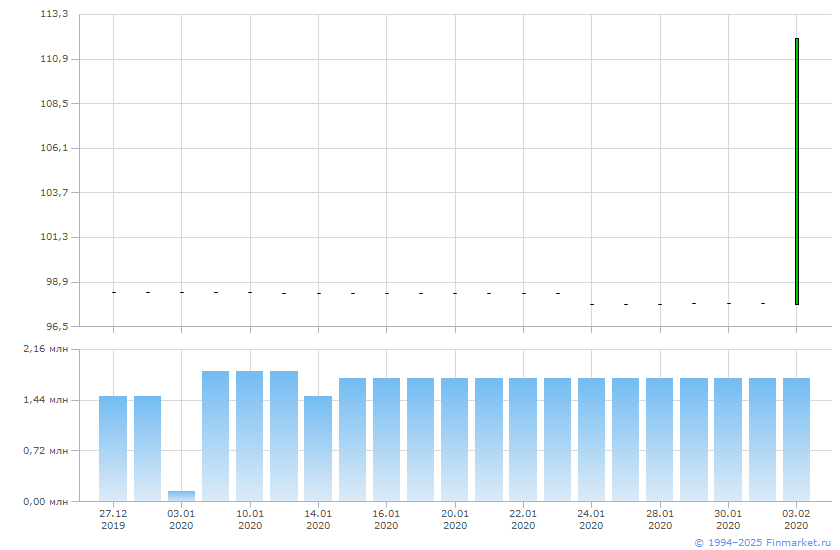
Task: Click the price axis label 113,3
Action: (x=54, y=14)
